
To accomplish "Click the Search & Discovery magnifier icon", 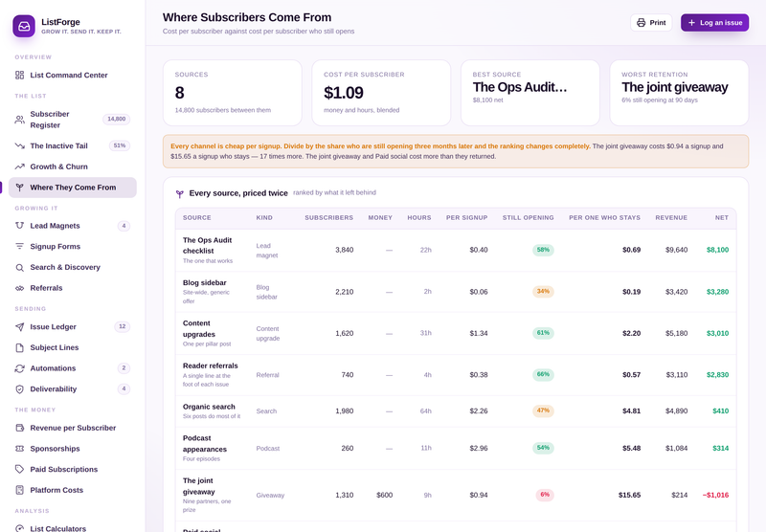I will [x=19, y=268].
